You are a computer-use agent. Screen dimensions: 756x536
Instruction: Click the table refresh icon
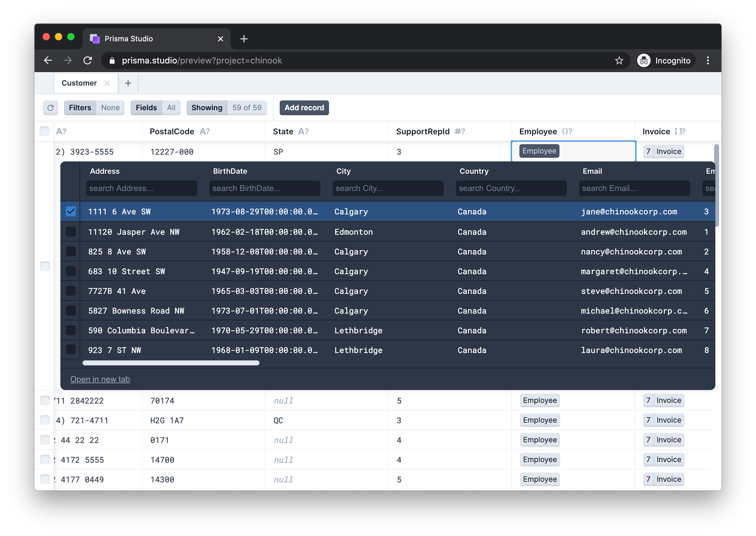point(50,108)
